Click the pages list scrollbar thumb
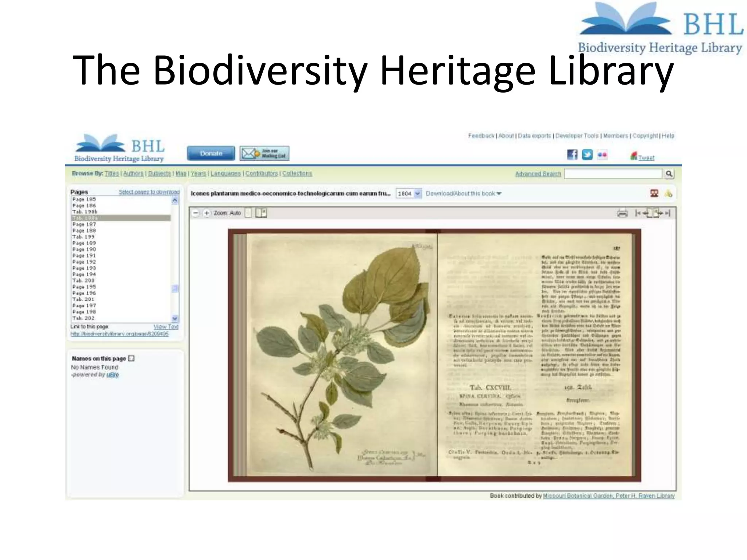Viewport: 747px width, 560px height. pyautogui.click(x=175, y=288)
